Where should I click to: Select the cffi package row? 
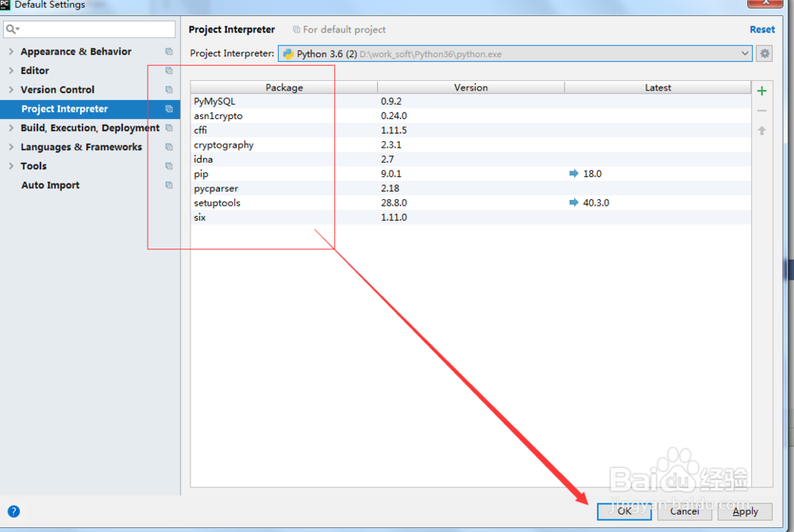coord(471,130)
